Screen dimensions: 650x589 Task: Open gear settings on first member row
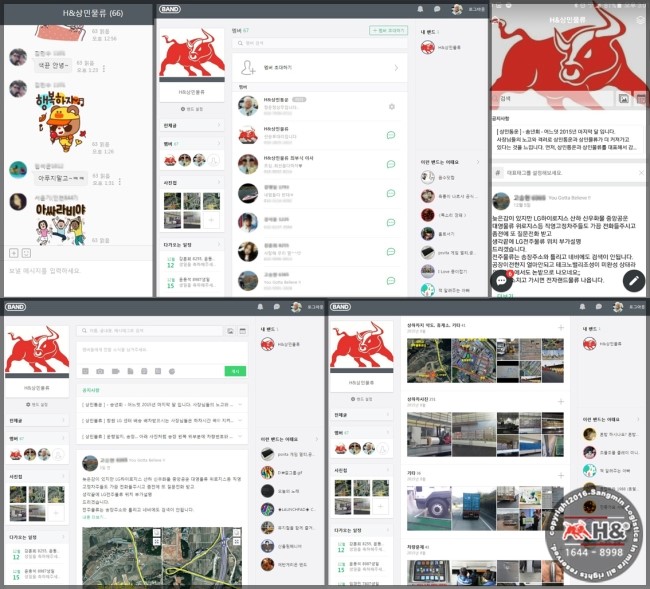pyautogui.click(x=392, y=107)
